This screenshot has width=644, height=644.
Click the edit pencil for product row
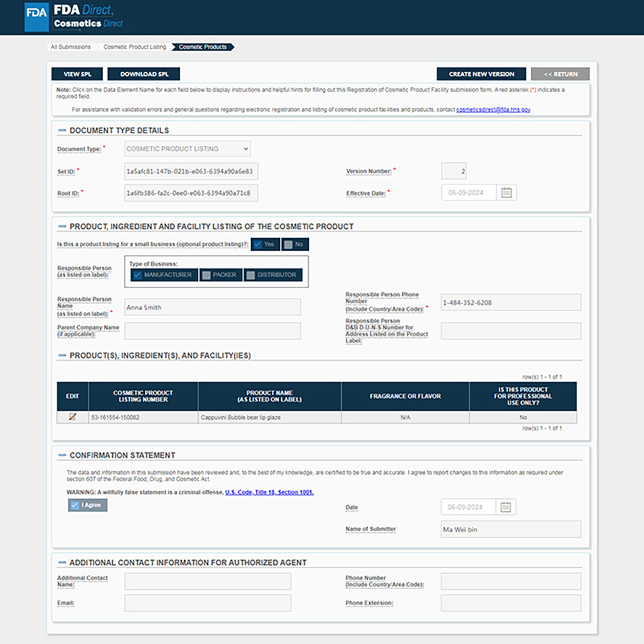point(72,417)
